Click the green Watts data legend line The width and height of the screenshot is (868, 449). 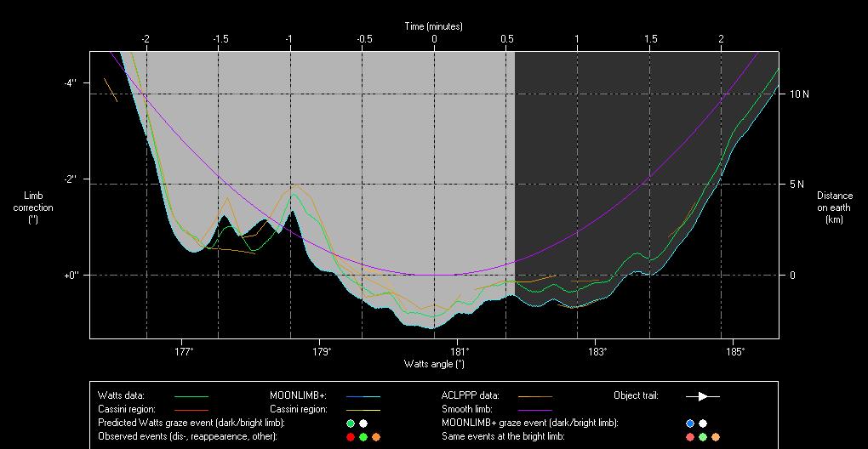coord(191,396)
